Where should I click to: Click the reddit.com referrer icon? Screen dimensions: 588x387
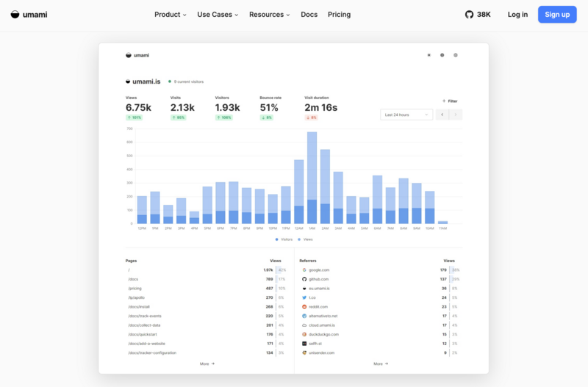(304, 307)
